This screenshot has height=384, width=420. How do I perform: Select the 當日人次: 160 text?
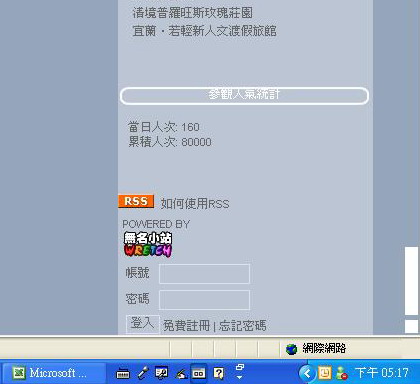[164, 127]
